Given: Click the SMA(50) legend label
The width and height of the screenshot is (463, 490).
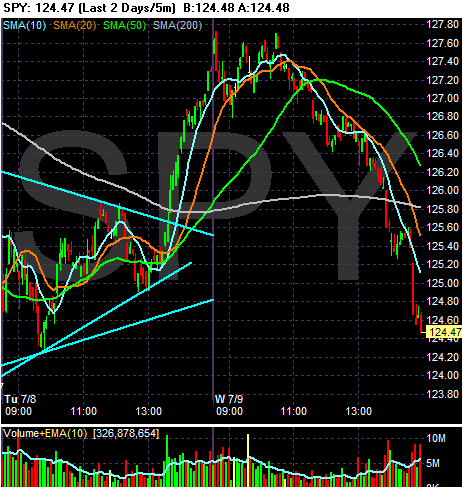Looking at the screenshot, I should [x=124, y=25].
